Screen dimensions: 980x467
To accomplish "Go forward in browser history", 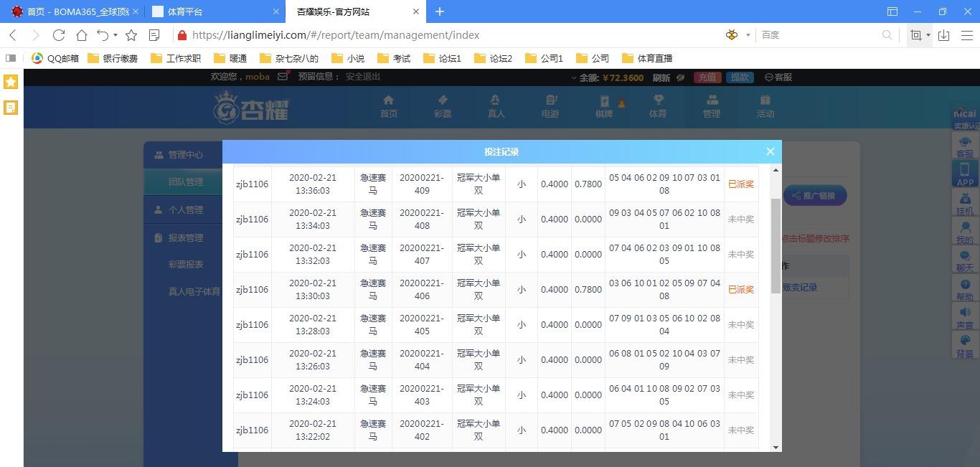I will 36,34.
